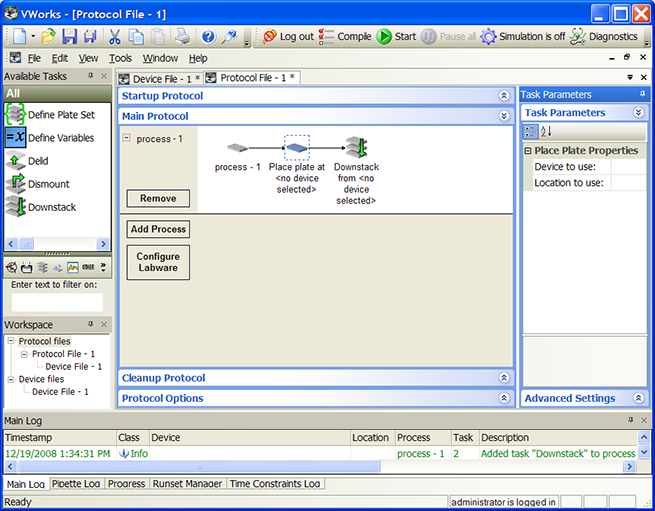Click the Place plate task icon

point(296,149)
